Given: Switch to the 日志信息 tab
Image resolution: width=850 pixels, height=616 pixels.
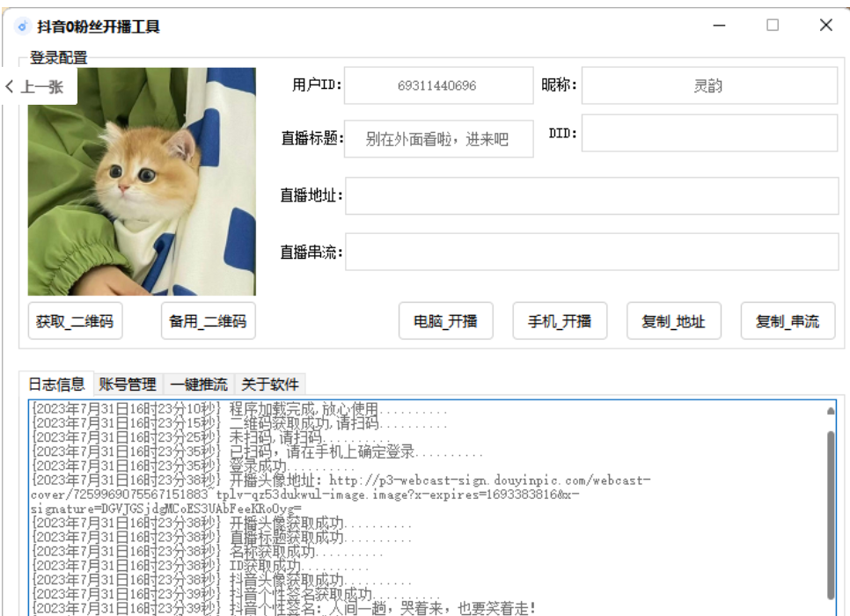Looking at the screenshot, I should click(x=56, y=384).
